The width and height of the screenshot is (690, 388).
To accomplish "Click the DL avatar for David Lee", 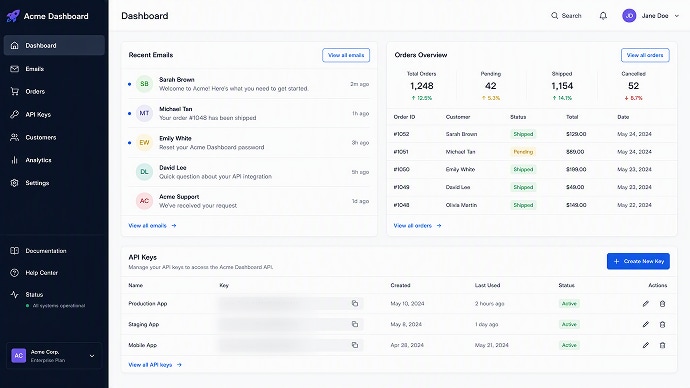I will 144,172.
